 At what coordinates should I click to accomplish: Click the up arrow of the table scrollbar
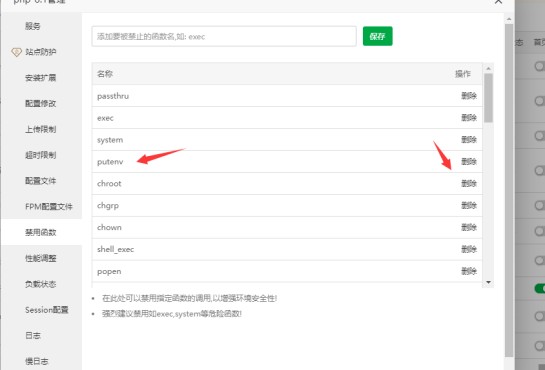(x=488, y=68)
